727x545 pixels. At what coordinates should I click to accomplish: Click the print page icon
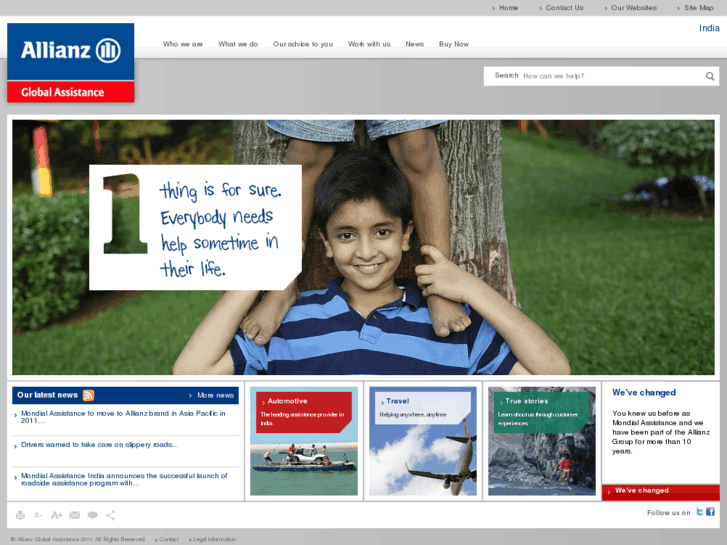coord(20,515)
